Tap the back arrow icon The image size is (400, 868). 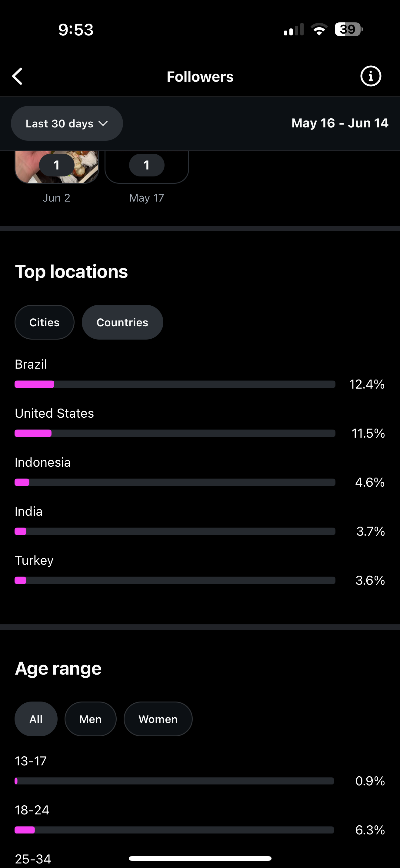17,76
